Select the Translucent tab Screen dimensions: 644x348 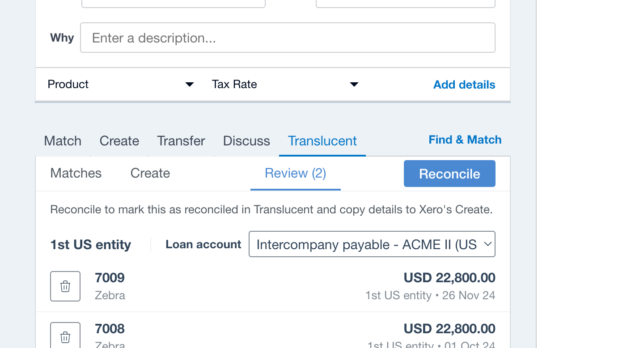[x=322, y=141]
